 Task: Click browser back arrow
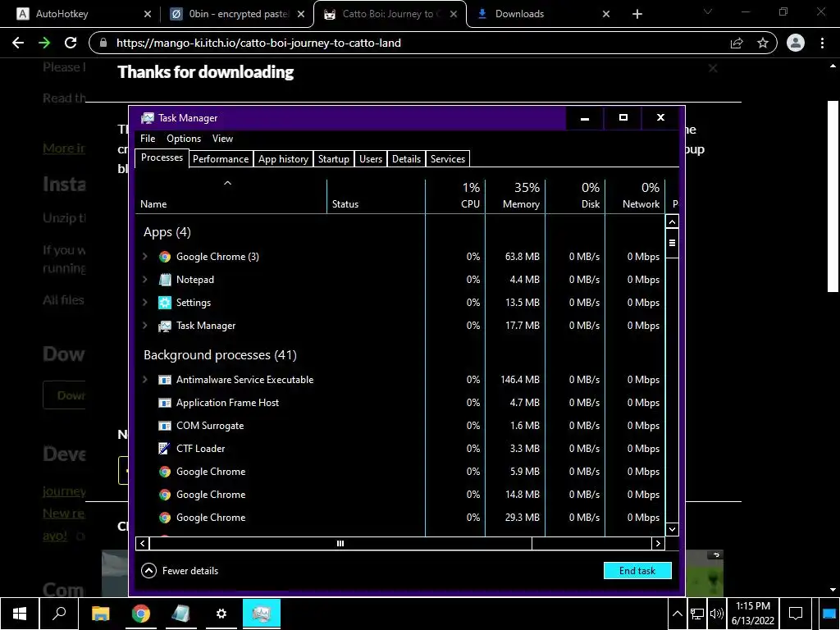click(x=18, y=43)
